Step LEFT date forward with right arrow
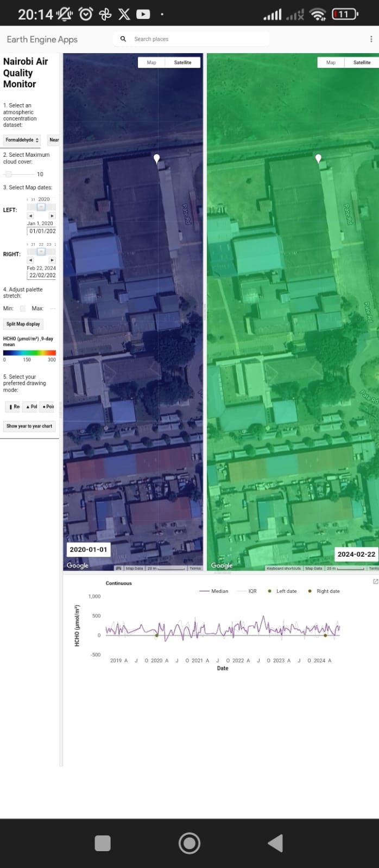The height and width of the screenshot is (868, 379). click(x=52, y=216)
